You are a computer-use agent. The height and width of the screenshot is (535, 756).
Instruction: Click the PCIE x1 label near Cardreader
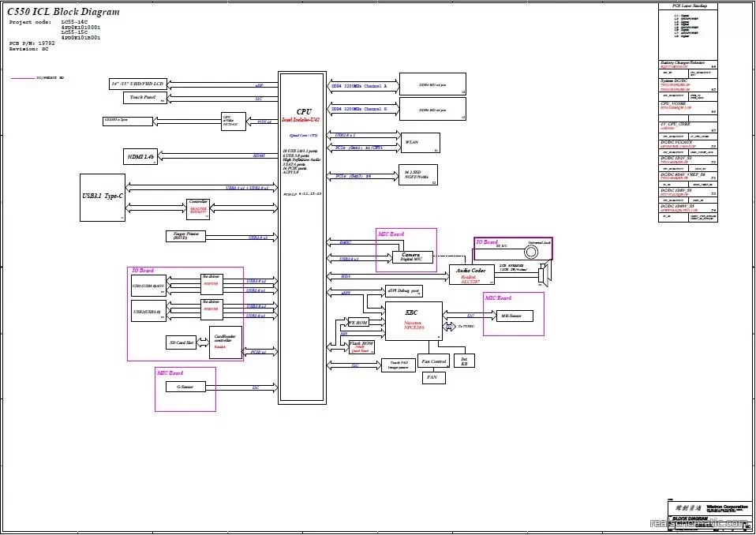click(x=258, y=353)
